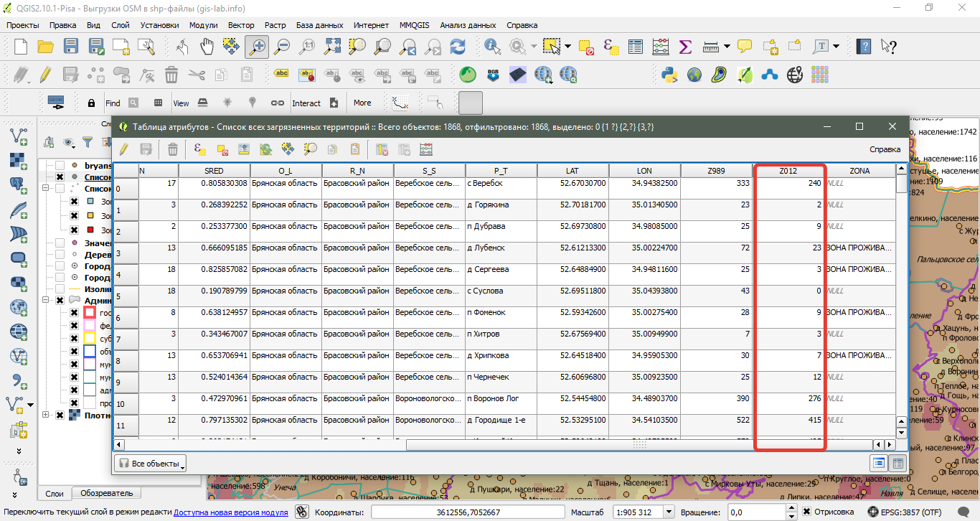
Task: Click Add Vector Layer in side toolbar
Action: pos(19,136)
